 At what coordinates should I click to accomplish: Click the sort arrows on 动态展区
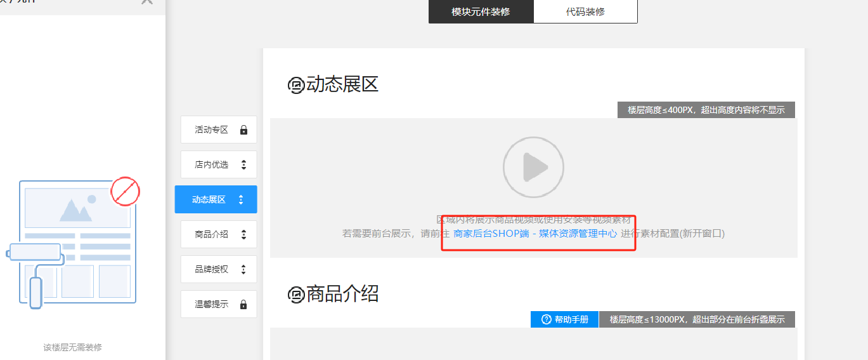pyautogui.click(x=241, y=200)
